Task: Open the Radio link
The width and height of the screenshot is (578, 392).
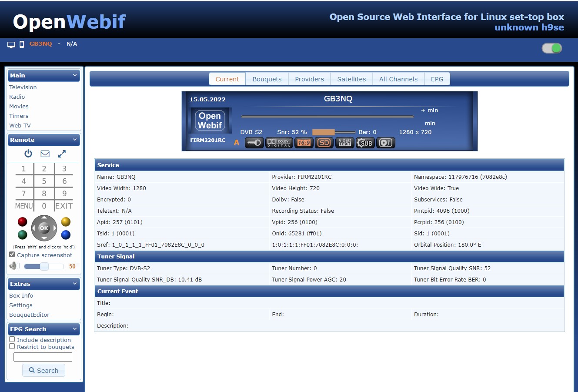Action: [x=17, y=97]
